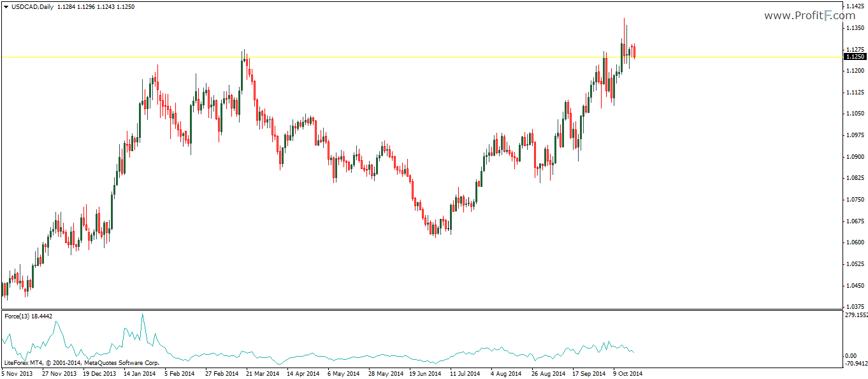This screenshot has height=379, width=868.
Task: Click the 28 May 2014 date label
Action: click(385, 374)
